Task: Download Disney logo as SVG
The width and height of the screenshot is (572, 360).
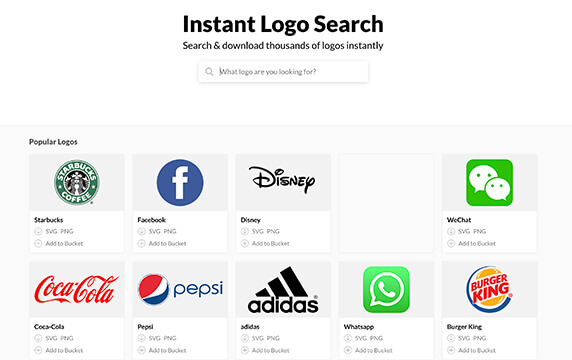Action: pyautogui.click(x=258, y=231)
